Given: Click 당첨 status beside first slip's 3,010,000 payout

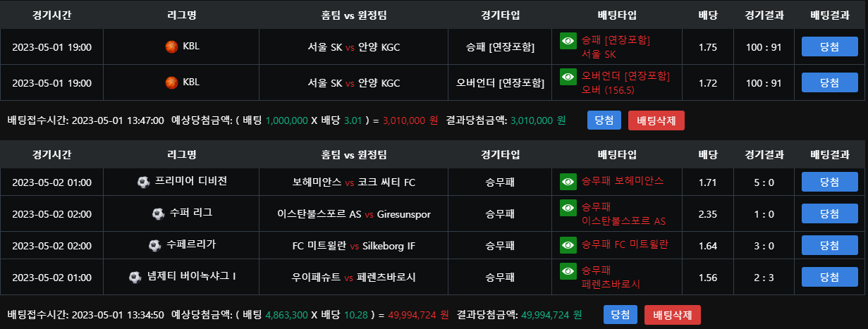Looking at the screenshot, I should coord(604,120).
